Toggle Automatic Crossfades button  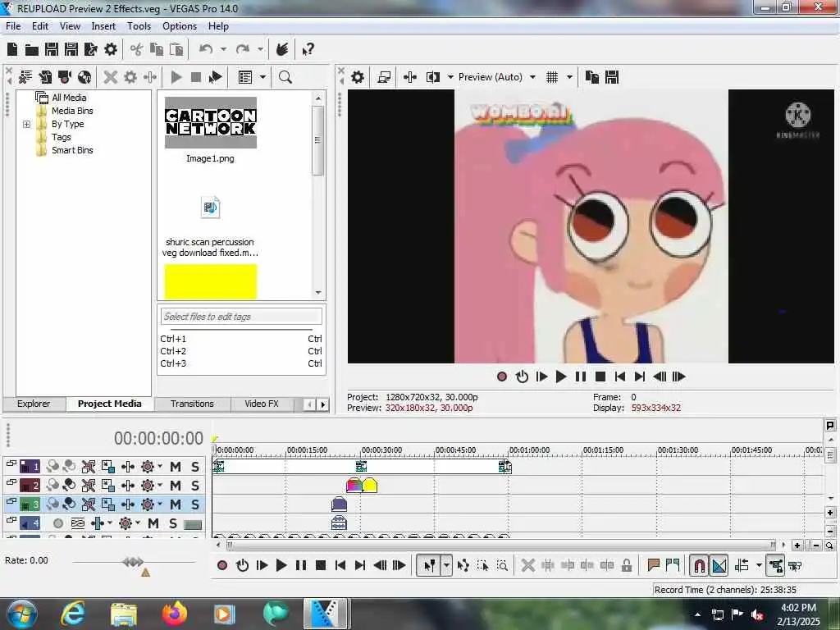point(719,566)
